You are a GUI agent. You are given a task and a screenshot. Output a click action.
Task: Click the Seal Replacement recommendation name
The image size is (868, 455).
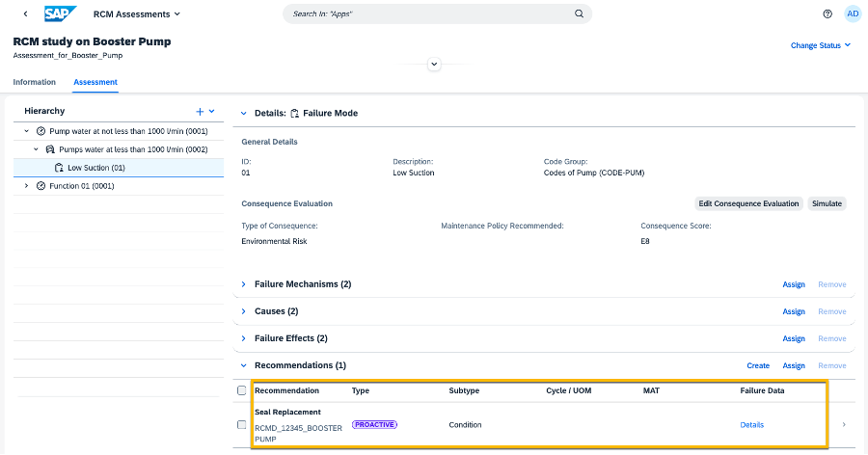[287, 412]
